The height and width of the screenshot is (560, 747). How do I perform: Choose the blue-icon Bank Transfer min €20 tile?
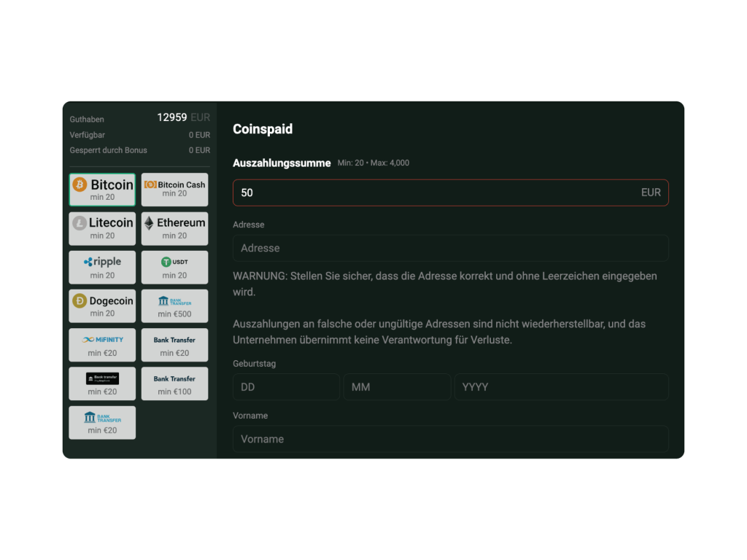tap(102, 422)
